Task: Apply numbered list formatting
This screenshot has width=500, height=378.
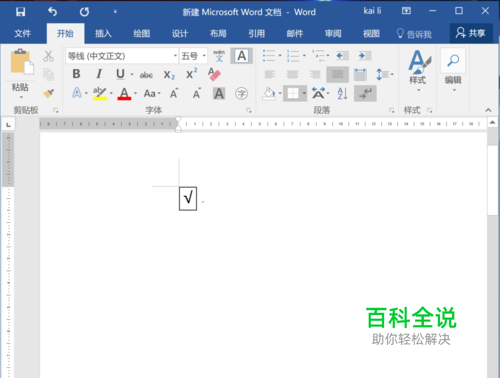Action: [x=293, y=56]
